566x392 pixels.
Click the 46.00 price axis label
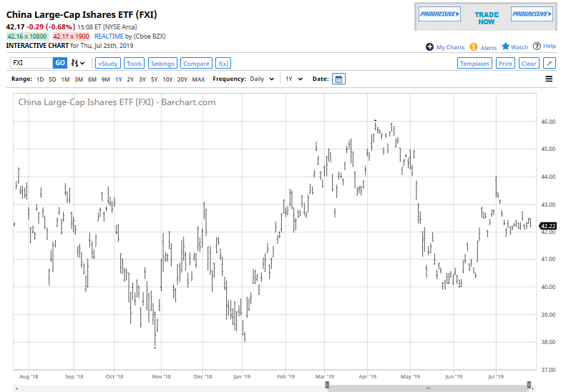click(548, 122)
